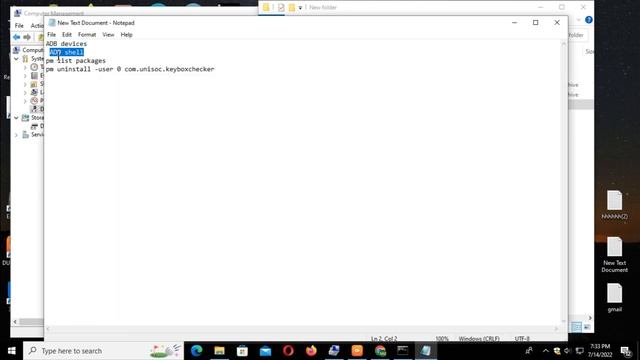Click the Back arrow in Computer Management toolbar
Screen dimensions: 640x360
(16, 37)
